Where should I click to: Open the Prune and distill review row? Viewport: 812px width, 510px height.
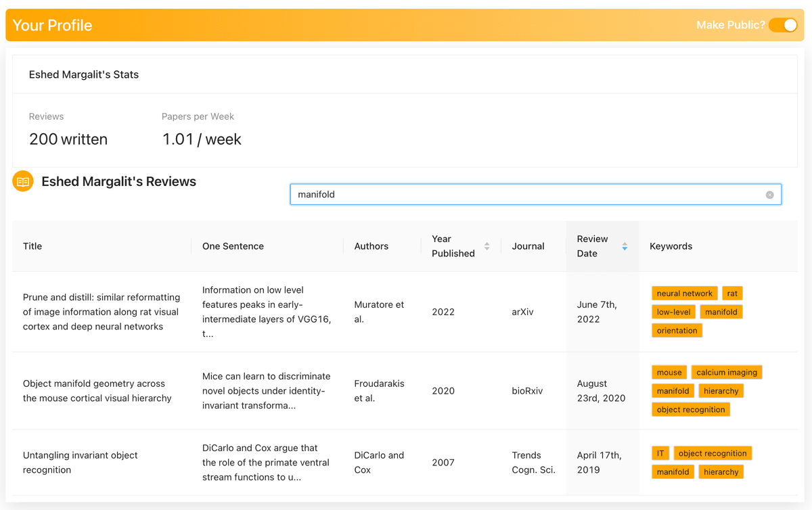coord(101,312)
